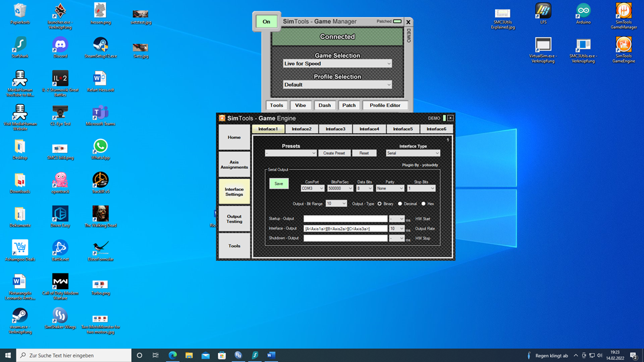Open the BitsPerSec dropdown
The image size is (644, 362).
point(340,188)
